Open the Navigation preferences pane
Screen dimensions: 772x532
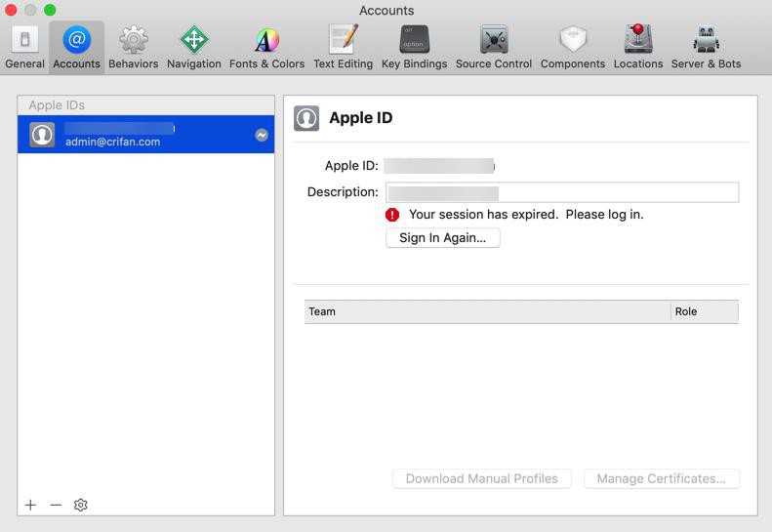pos(194,48)
